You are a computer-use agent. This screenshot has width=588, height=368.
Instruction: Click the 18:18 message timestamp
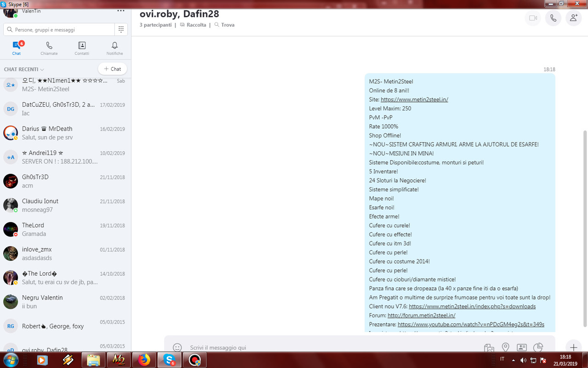click(549, 69)
